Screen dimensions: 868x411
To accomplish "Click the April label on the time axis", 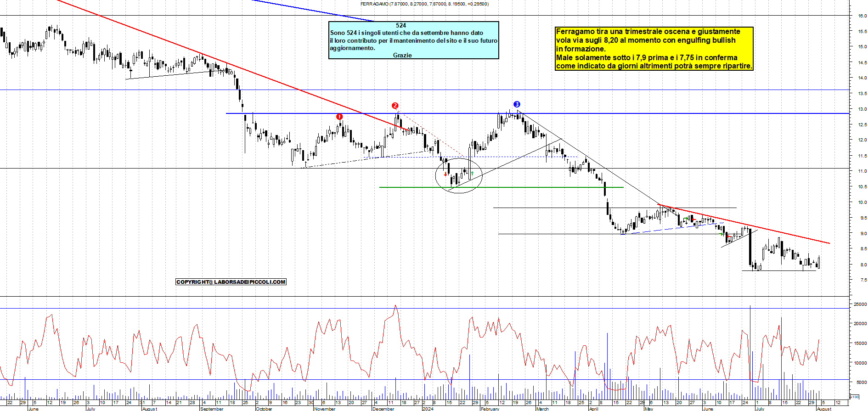I will 593,409.
